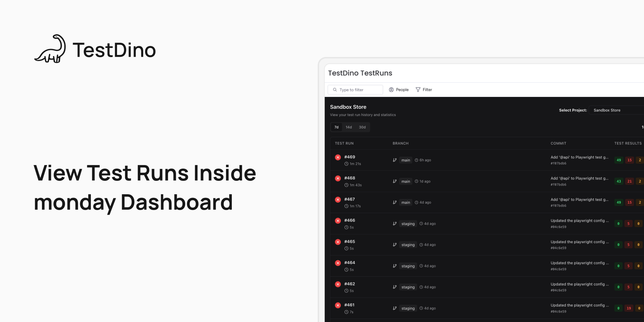644x322 pixels.
Task: Click the branch icon in run #468 row
Action: tap(395, 181)
